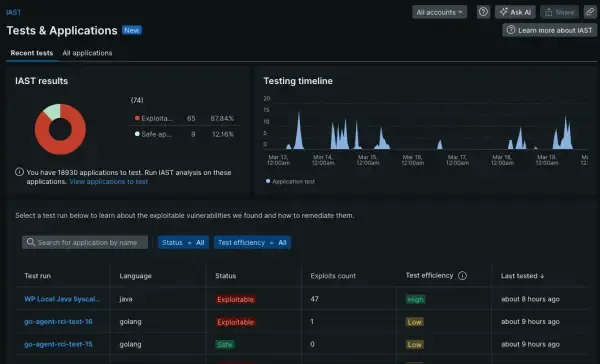
Task: Toggle the Application test legend item
Action: click(290, 181)
